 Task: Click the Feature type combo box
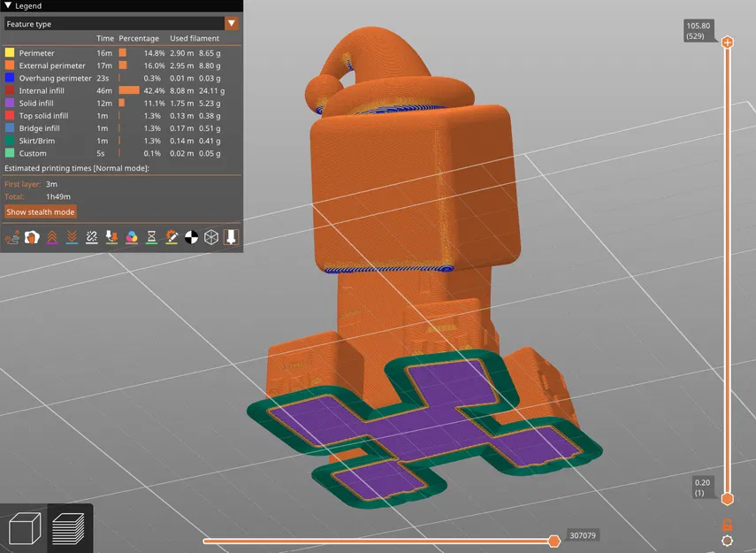pyautogui.click(x=121, y=24)
